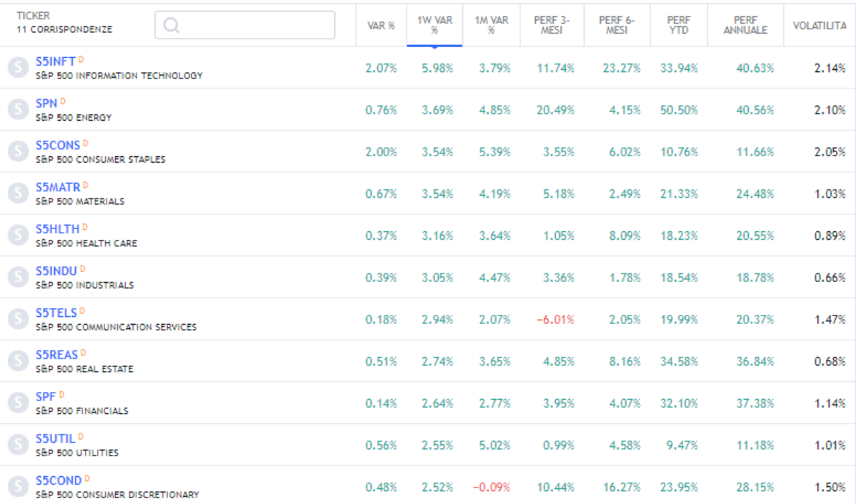This screenshot has width=856, height=504.
Task: Click the S5UTIL round logo icon
Action: (17, 445)
